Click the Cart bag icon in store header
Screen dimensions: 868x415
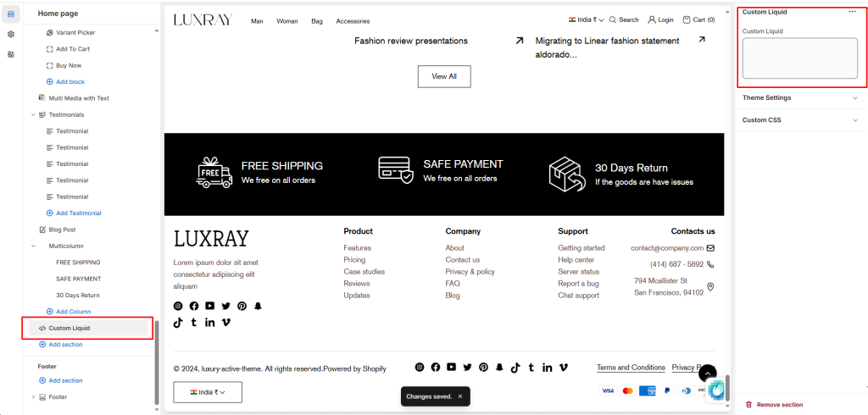point(687,19)
